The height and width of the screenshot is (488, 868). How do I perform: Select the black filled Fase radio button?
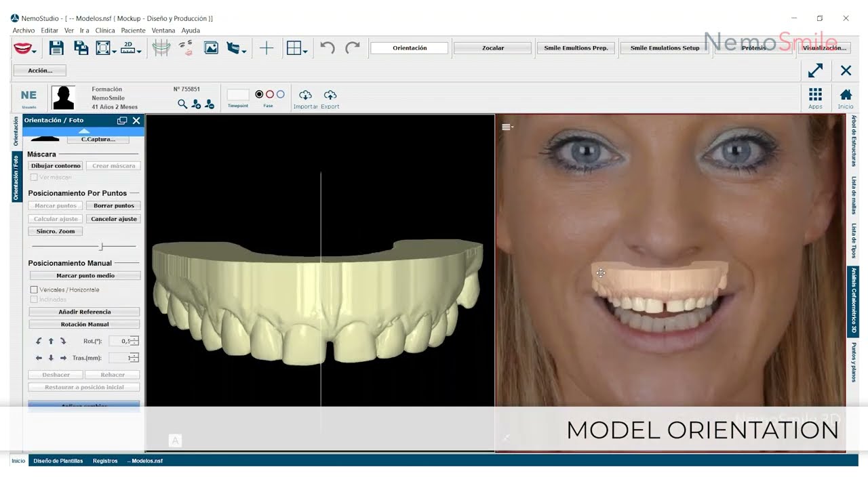(259, 94)
